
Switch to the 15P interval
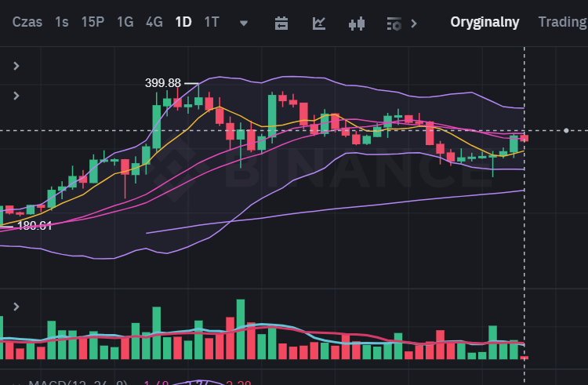(93, 22)
